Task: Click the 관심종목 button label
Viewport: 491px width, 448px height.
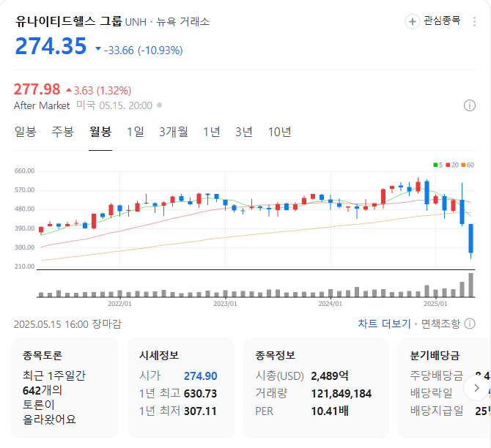Action: tap(442, 20)
